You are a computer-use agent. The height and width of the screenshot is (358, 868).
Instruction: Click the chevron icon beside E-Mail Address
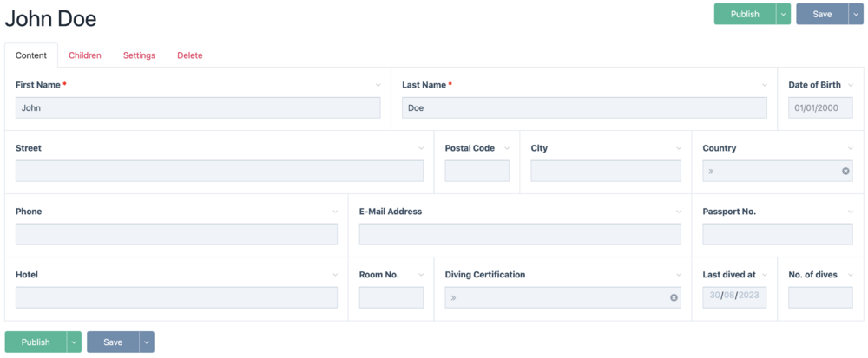coord(679,212)
